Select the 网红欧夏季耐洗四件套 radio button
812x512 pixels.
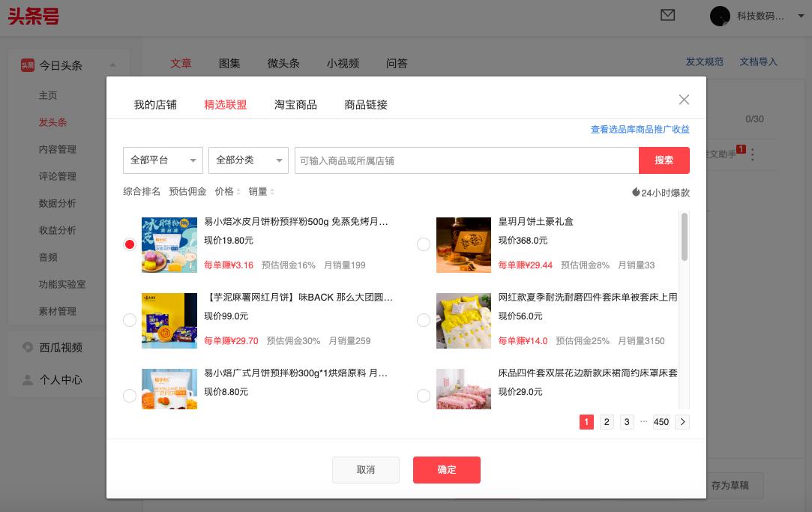(x=424, y=320)
